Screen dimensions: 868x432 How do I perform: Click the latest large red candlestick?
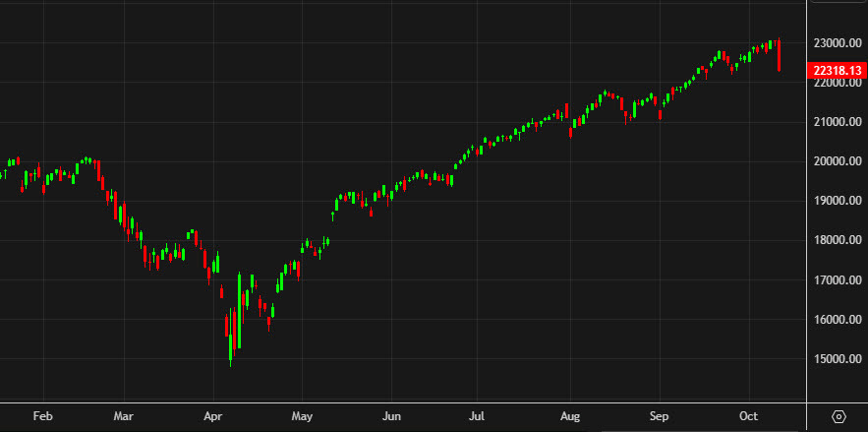pyautogui.click(x=779, y=56)
